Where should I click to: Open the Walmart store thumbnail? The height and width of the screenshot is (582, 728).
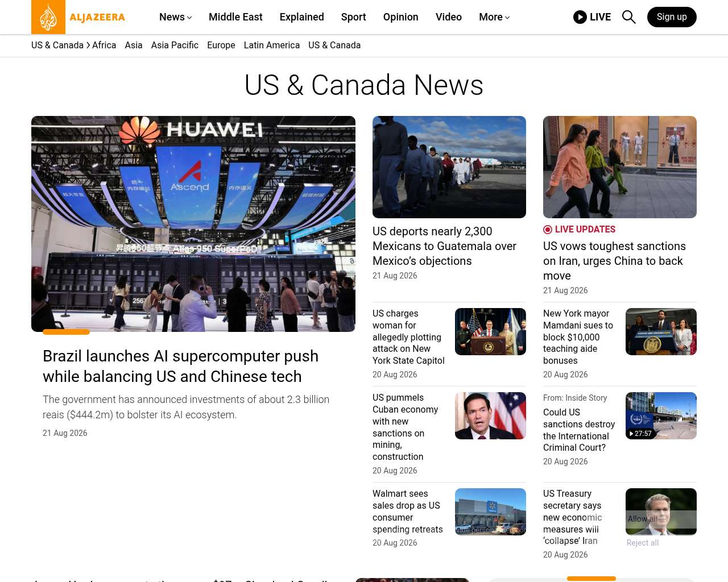point(490,512)
